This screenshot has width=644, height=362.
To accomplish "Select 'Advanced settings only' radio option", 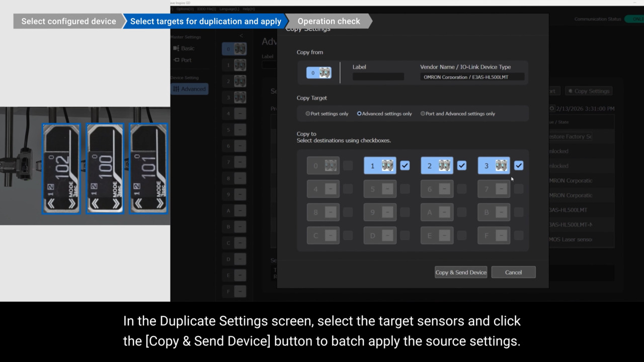I will [x=359, y=114].
